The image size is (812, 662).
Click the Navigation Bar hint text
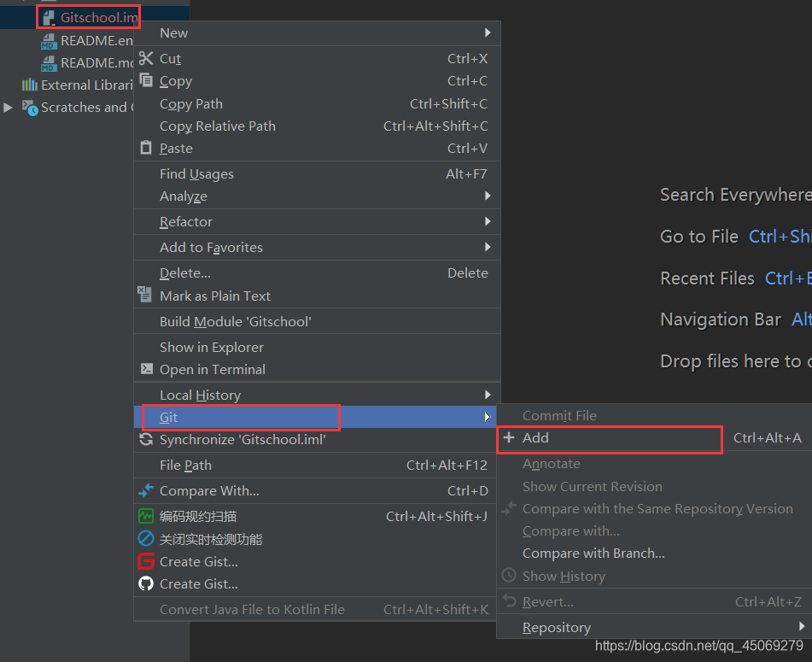click(721, 319)
